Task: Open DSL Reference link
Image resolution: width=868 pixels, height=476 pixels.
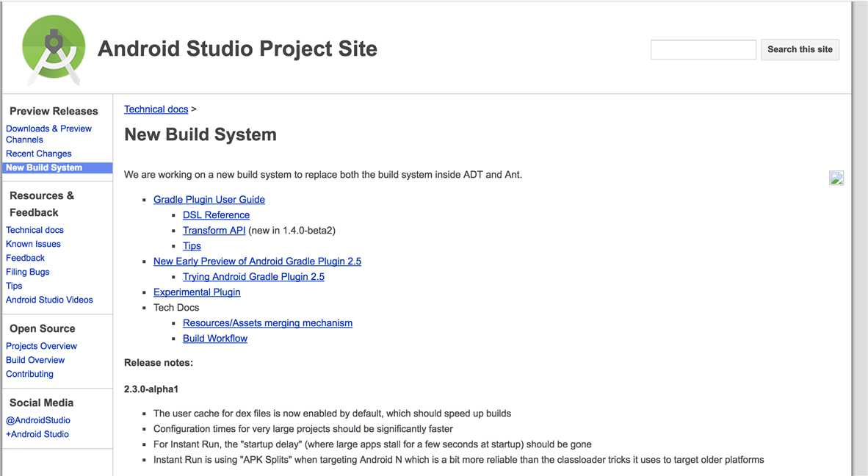Action: point(217,214)
